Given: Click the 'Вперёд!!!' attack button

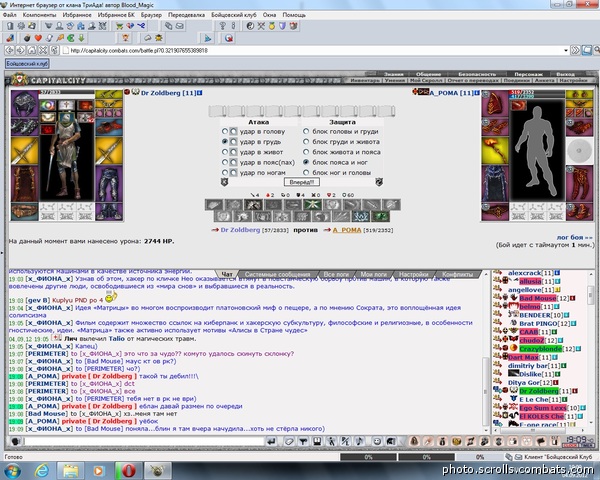Looking at the screenshot, I should point(302,182).
